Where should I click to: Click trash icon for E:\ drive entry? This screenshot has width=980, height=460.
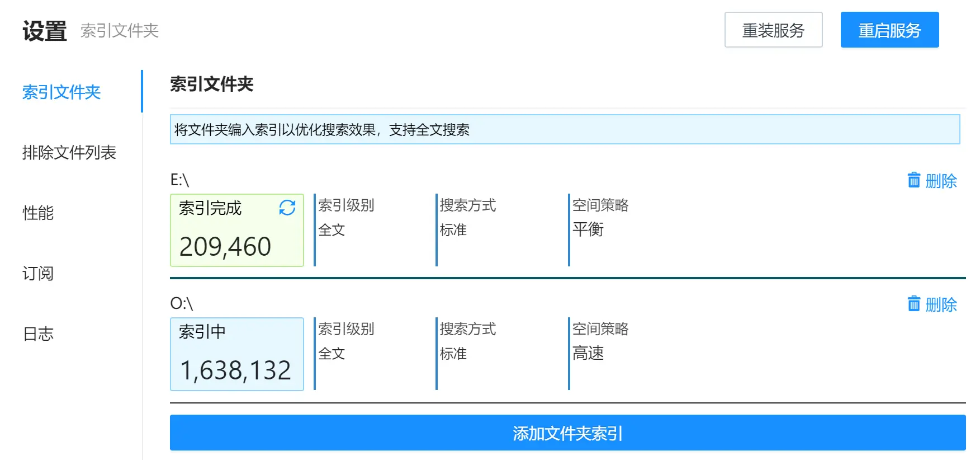[913, 180]
